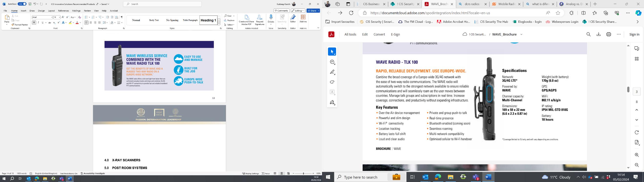Open Acrobat page thumbnails grid icon
Viewport: 644px width, 182px height.
click(x=637, y=59)
